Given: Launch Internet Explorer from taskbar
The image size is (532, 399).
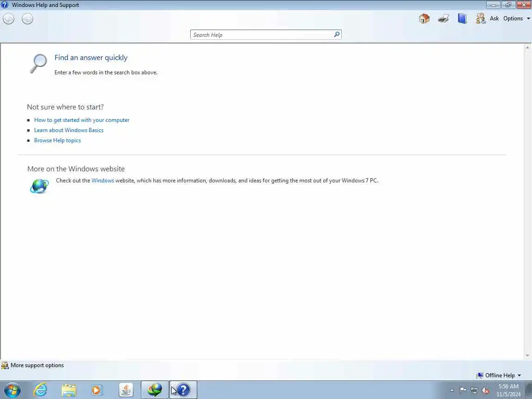Looking at the screenshot, I should pos(40,390).
